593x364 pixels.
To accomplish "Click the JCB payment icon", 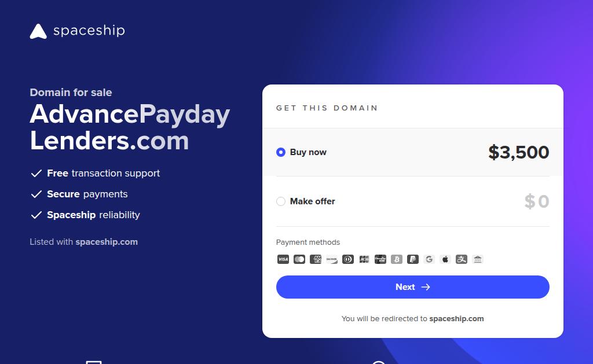I will (x=364, y=259).
